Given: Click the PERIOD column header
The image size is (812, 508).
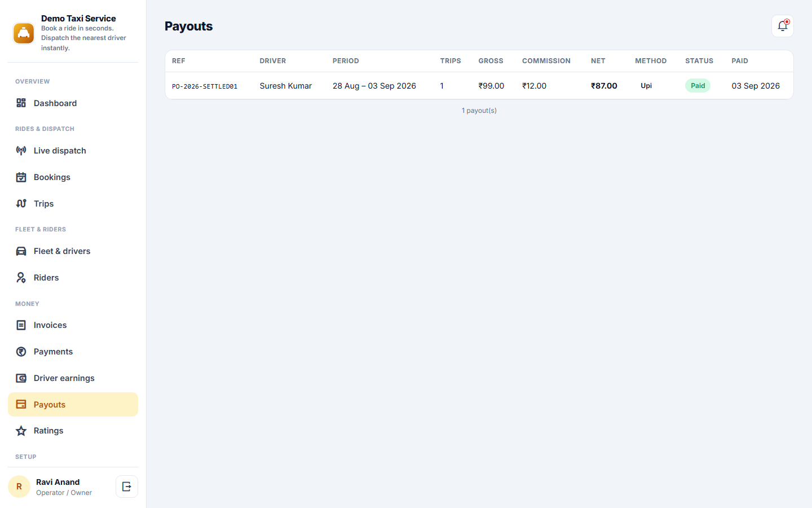Looking at the screenshot, I should [x=346, y=61].
